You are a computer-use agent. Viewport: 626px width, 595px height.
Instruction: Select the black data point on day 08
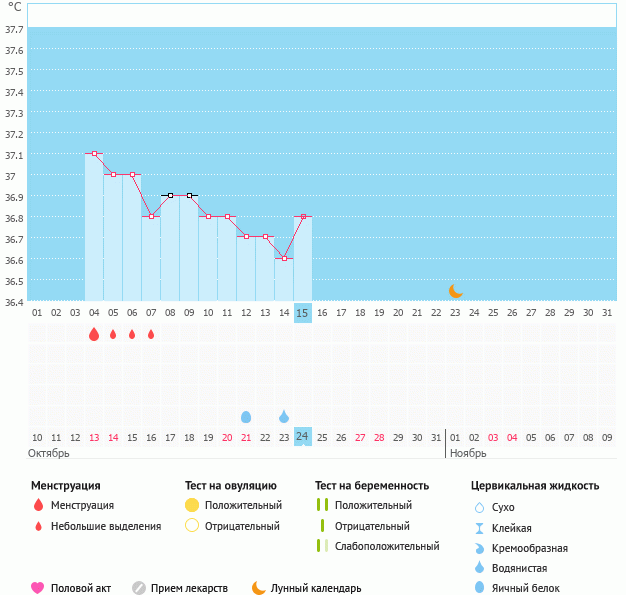tap(170, 196)
